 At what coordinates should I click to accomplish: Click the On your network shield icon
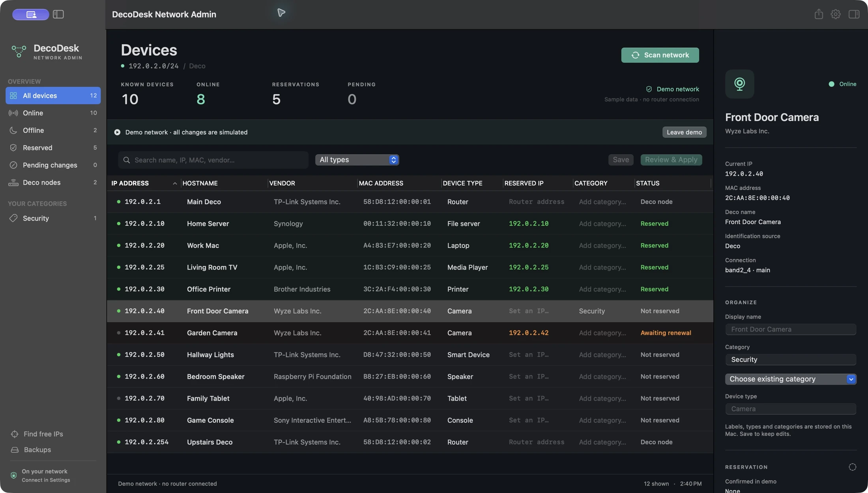tap(13, 475)
